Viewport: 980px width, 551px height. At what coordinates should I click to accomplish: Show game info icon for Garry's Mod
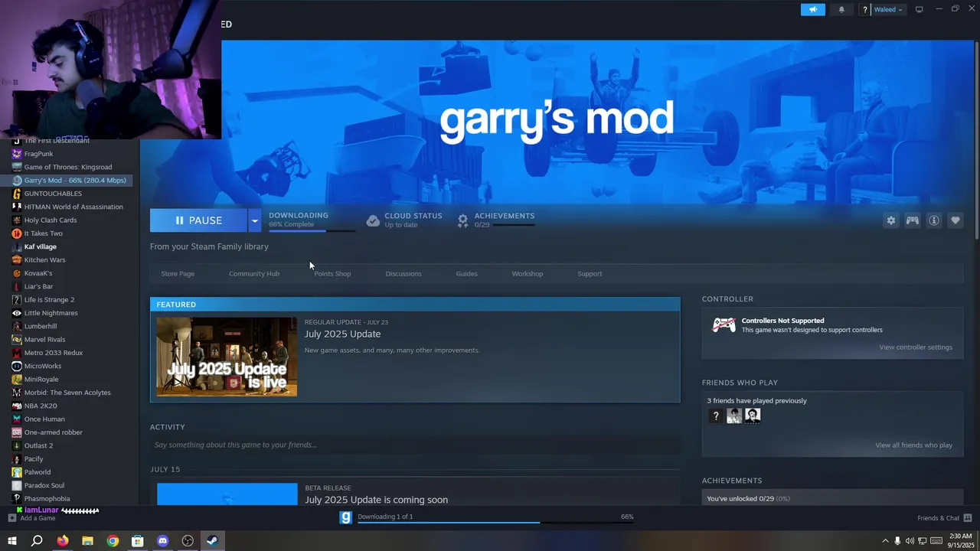934,220
